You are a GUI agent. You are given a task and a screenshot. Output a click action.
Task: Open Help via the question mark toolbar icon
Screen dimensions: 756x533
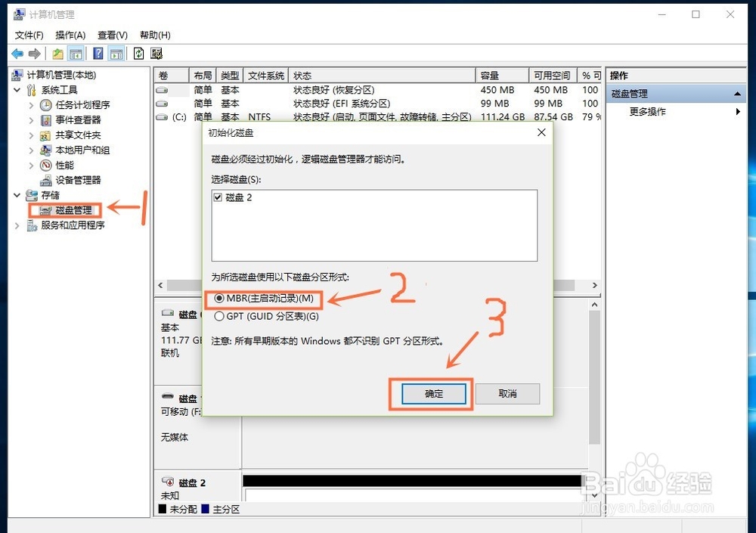97,53
